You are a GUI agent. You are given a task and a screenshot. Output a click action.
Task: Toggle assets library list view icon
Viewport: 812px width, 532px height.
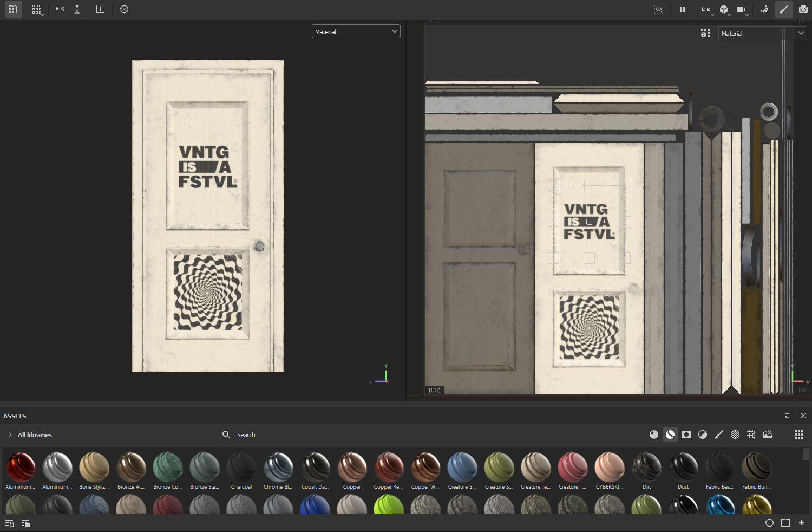pyautogui.click(x=10, y=523)
